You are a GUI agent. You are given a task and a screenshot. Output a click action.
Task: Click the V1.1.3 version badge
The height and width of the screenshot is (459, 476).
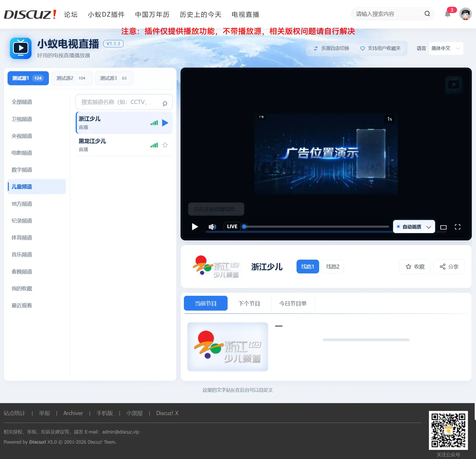[x=113, y=44]
